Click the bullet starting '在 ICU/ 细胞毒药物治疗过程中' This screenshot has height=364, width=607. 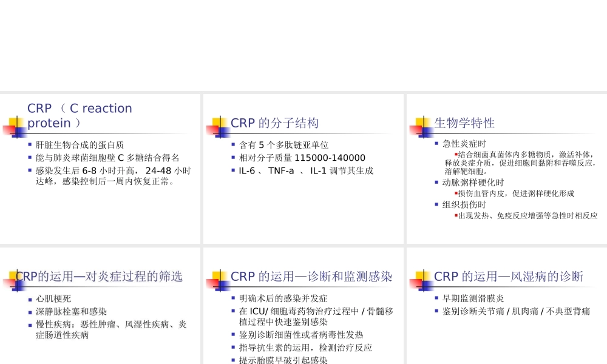tap(316, 317)
